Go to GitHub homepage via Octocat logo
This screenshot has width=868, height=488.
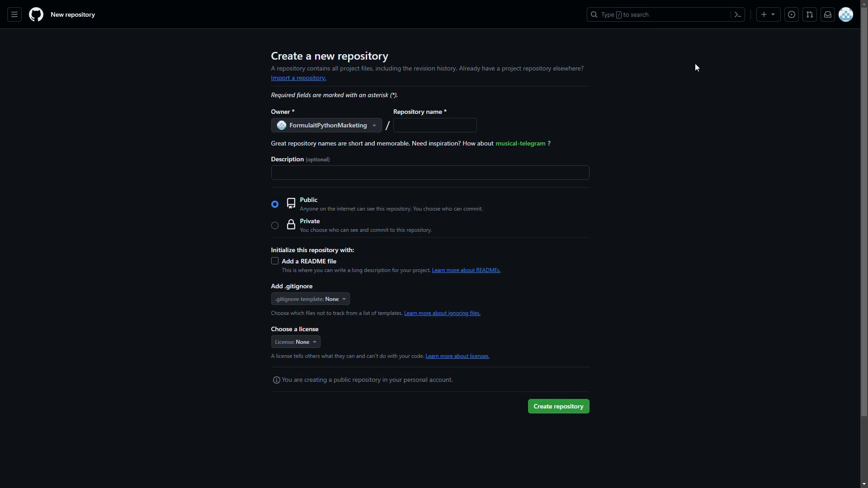coord(36,14)
